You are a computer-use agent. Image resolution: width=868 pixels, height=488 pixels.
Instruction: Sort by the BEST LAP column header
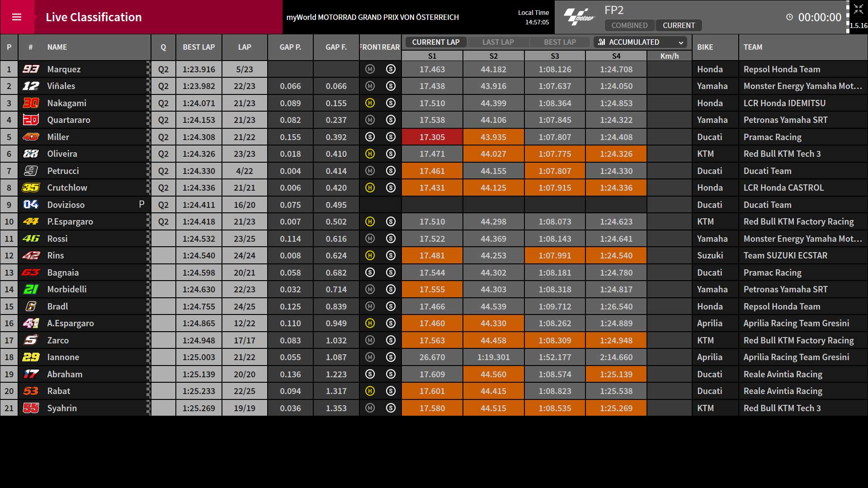[x=199, y=47]
